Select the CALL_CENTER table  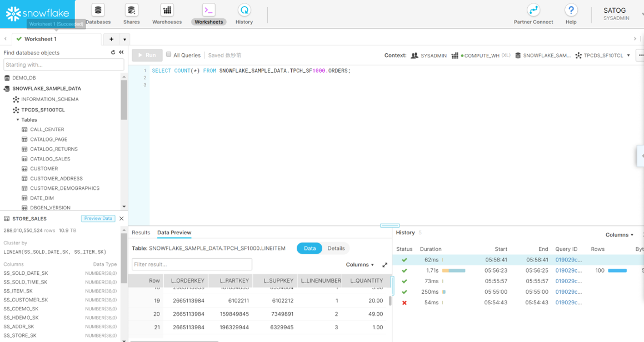coord(47,129)
